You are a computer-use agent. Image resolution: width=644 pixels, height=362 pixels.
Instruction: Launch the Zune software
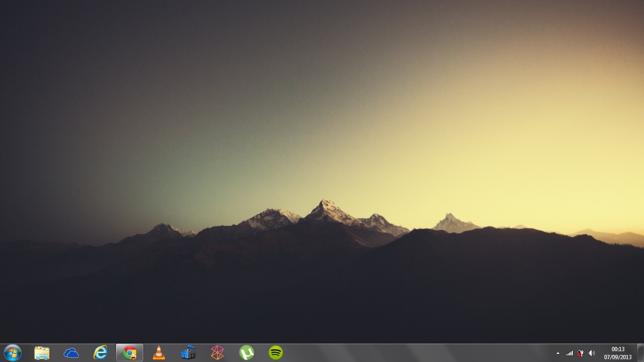coord(217,353)
